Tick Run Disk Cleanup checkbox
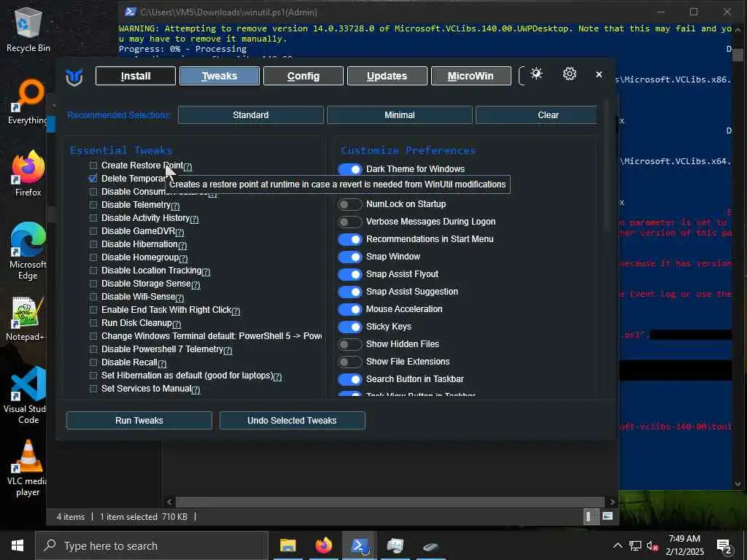This screenshot has height=560, width=747. (x=93, y=323)
